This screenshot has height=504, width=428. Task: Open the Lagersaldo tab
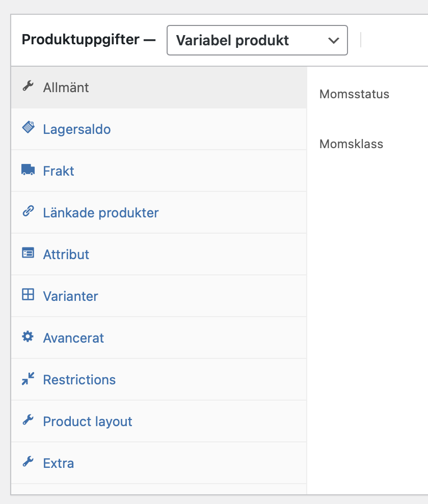tap(76, 129)
